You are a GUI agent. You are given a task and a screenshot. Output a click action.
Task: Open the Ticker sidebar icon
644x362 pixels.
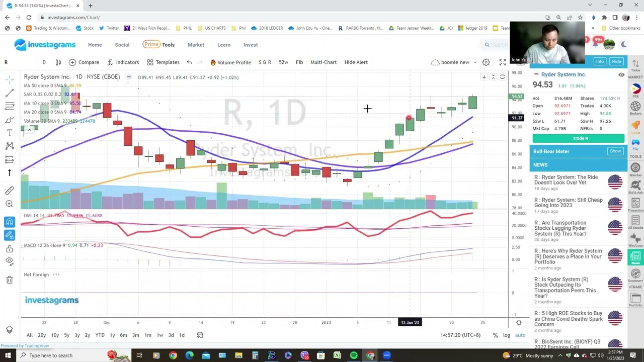pyautogui.click(x=636, y=66)
